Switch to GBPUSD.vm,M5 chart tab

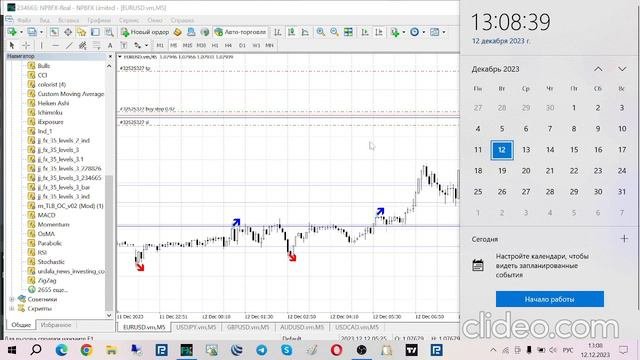click(248, 327)
